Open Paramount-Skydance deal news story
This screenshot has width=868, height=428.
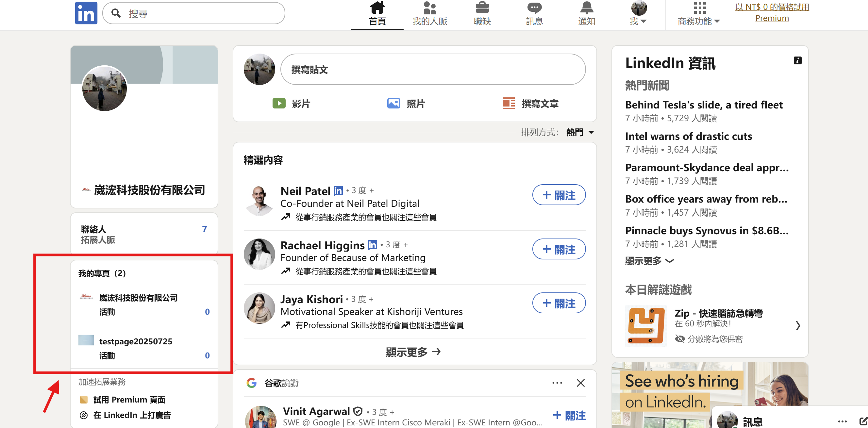(707, 167)
